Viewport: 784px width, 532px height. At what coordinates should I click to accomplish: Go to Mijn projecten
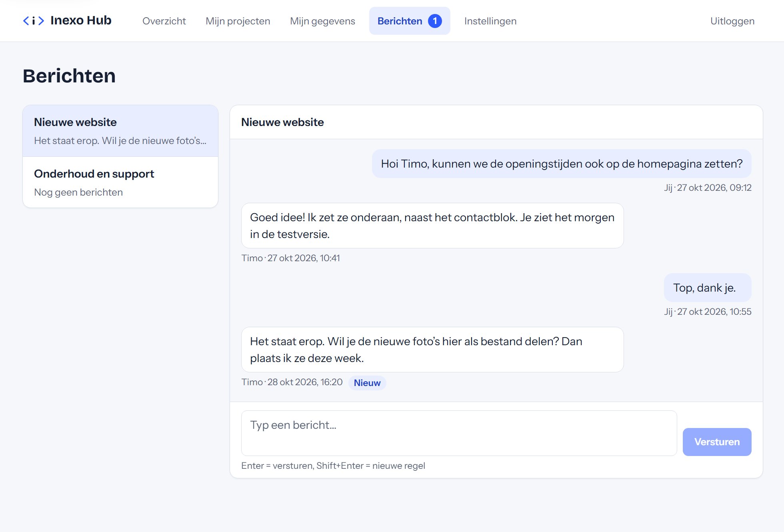[x=238, y=21]
